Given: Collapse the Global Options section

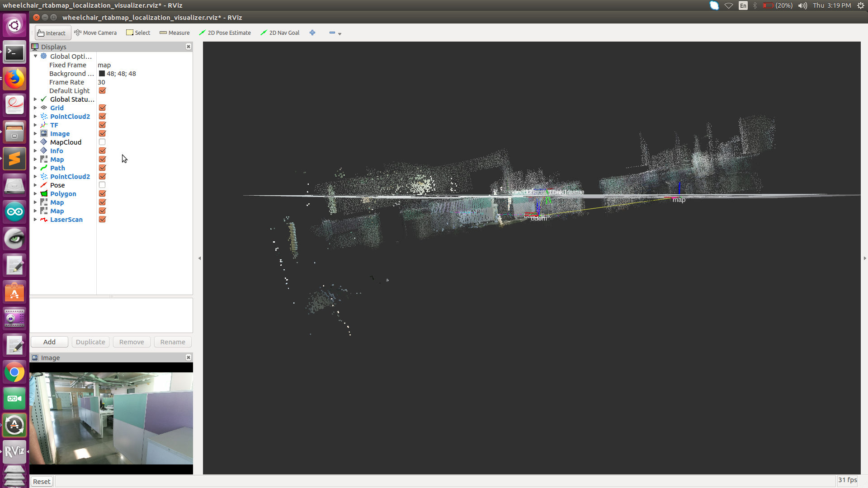Looking at the screenshot, I should [35, 56].
